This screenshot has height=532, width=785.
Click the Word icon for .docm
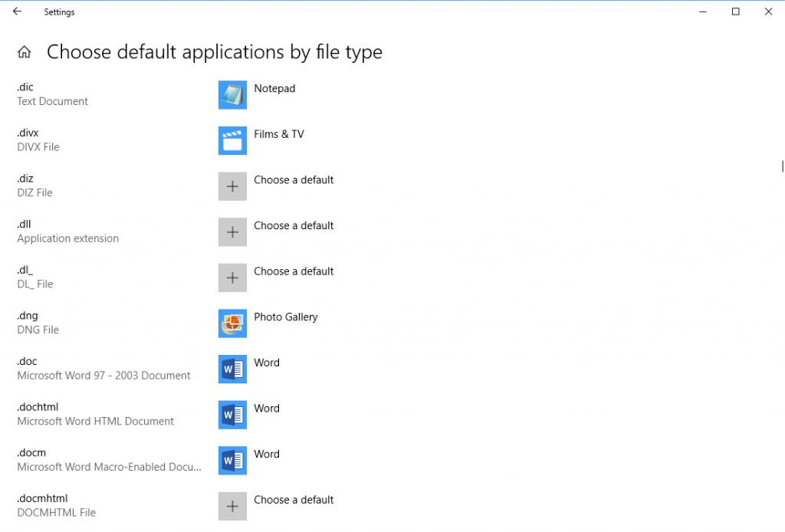232,461
